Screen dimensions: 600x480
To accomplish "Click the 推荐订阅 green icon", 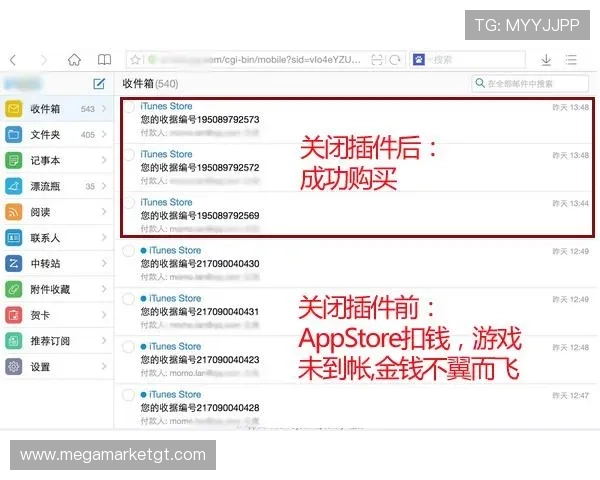I will [x=14, y=341].
